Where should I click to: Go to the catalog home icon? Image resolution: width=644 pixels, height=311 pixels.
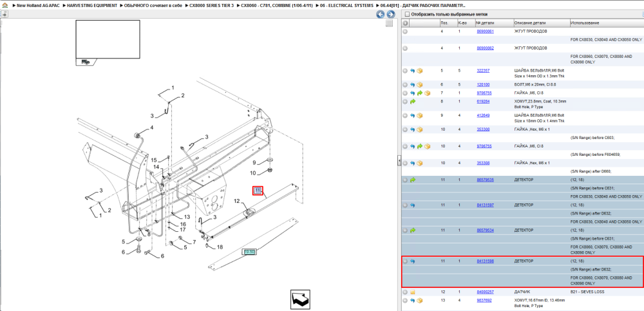4,6
